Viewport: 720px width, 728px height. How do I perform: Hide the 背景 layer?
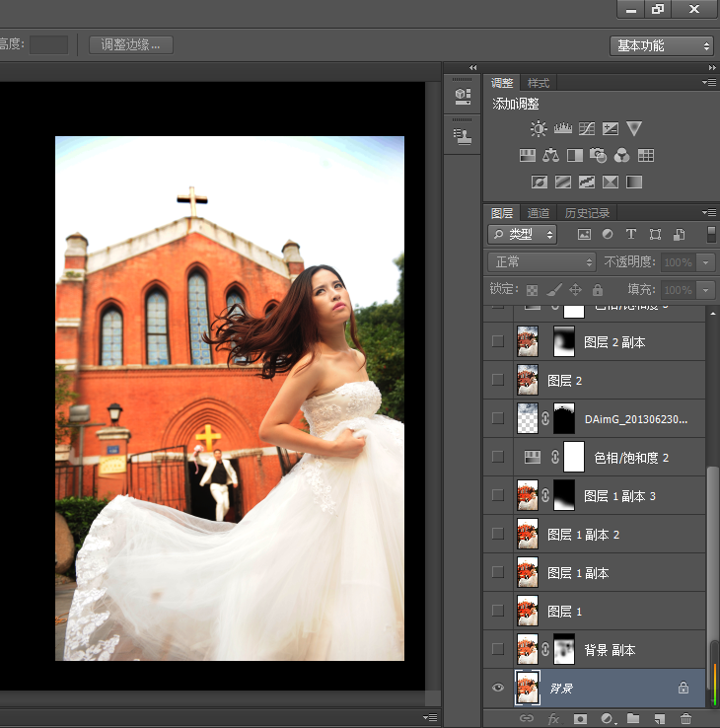498,688
